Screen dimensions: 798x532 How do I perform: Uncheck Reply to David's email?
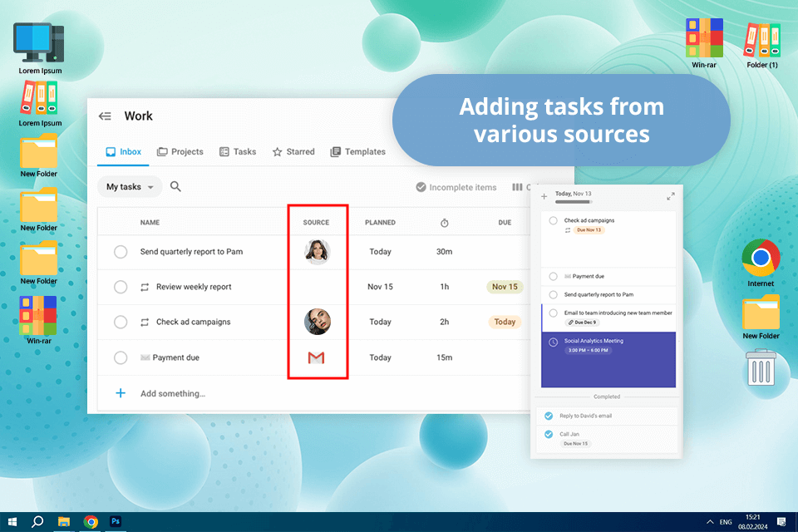coord(549,416)
